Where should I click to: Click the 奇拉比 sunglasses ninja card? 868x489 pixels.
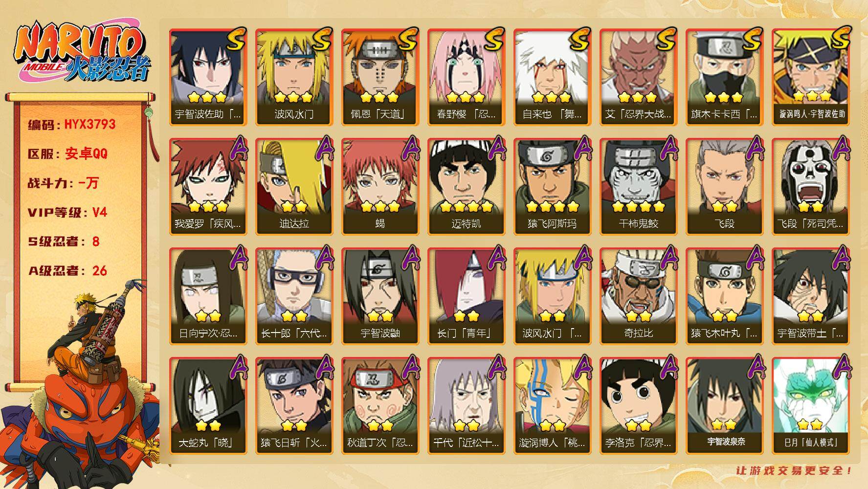638,296
